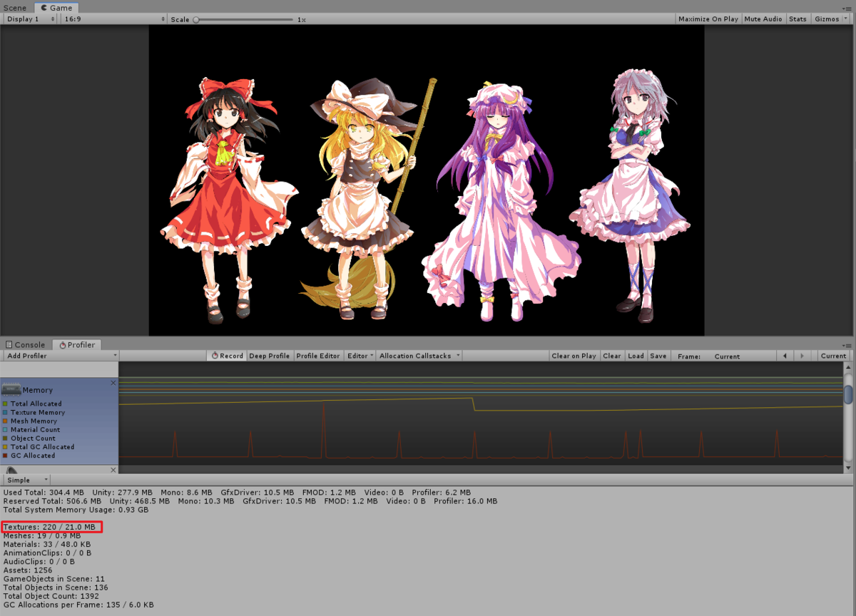Click the AnimationClips: 0 / 0 B line
This screenshot has height=616, width=856.
47,553
